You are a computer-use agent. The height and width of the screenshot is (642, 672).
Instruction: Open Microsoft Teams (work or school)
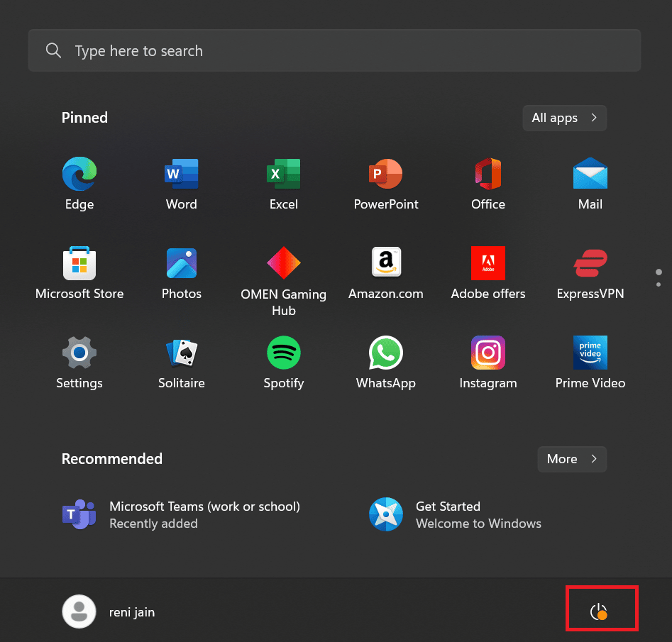(x=181, y=514)
